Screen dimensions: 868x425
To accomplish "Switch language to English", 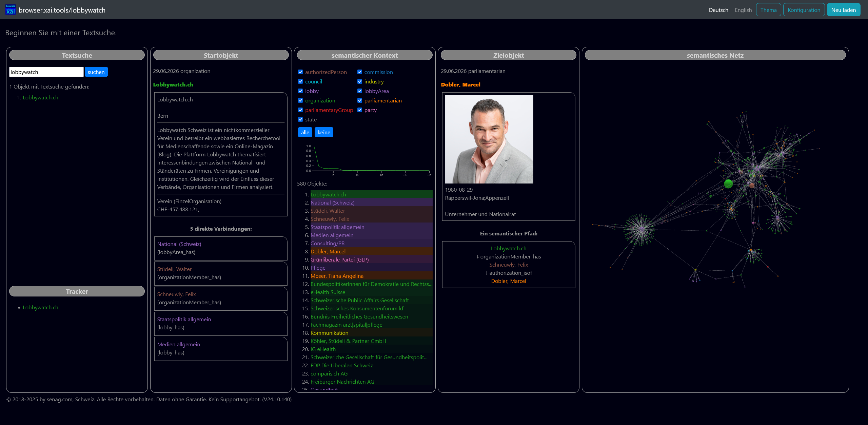I will [743, 10].
